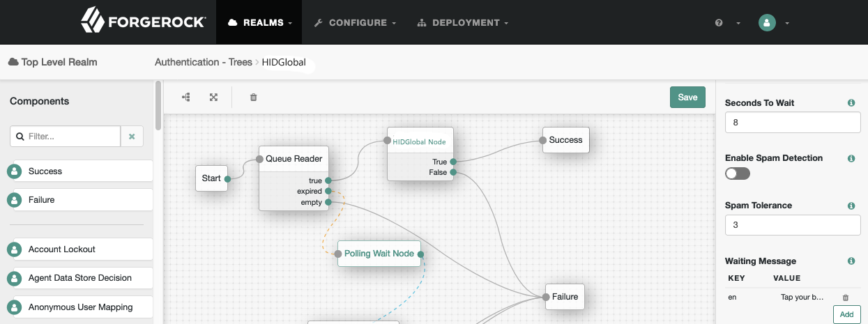Click the Components panel heading
868x324 pixels.
tap(40, 101)
